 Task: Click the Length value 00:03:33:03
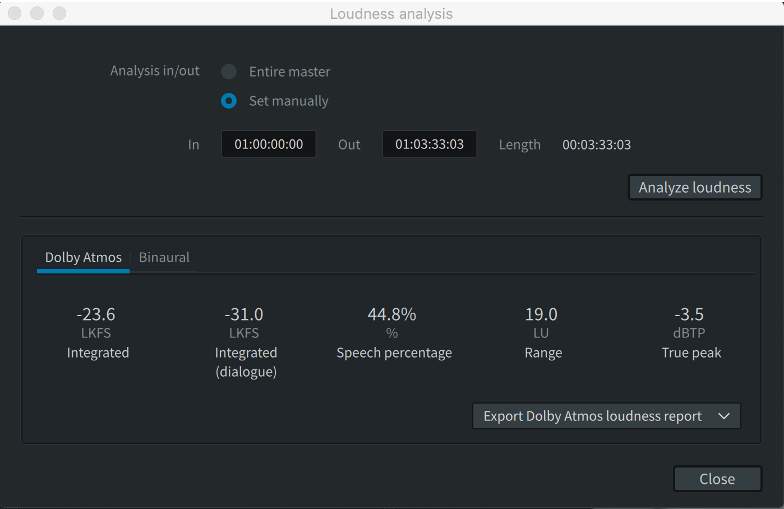coord(596,145)
